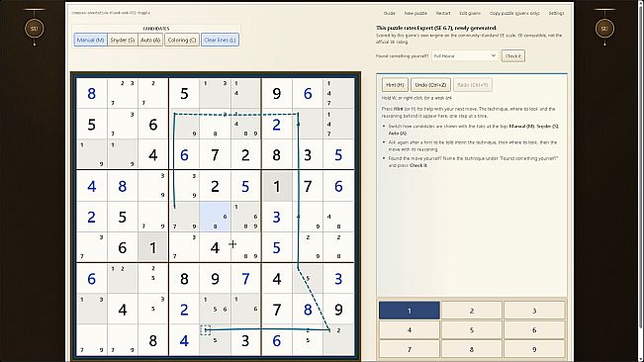The image size is (644, 362).
Task: Select digit 7 on the number pad
Action: click(x=410, y=349)
